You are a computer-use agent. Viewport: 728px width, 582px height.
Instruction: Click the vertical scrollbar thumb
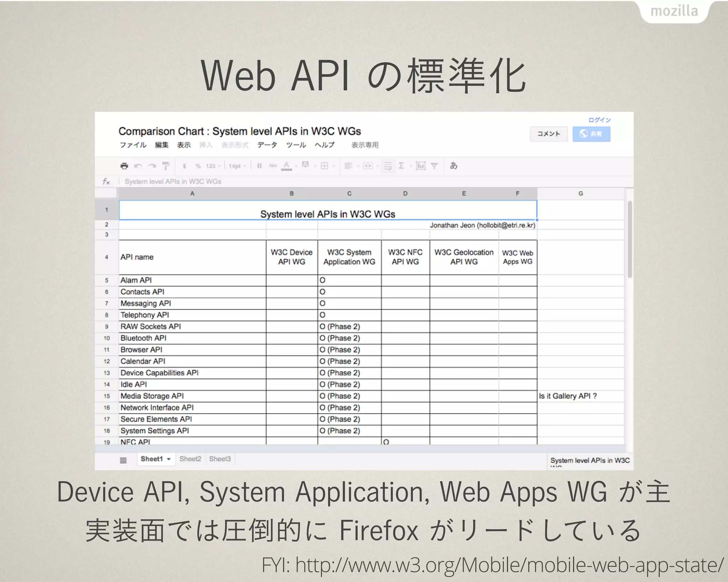pos(630,239)
